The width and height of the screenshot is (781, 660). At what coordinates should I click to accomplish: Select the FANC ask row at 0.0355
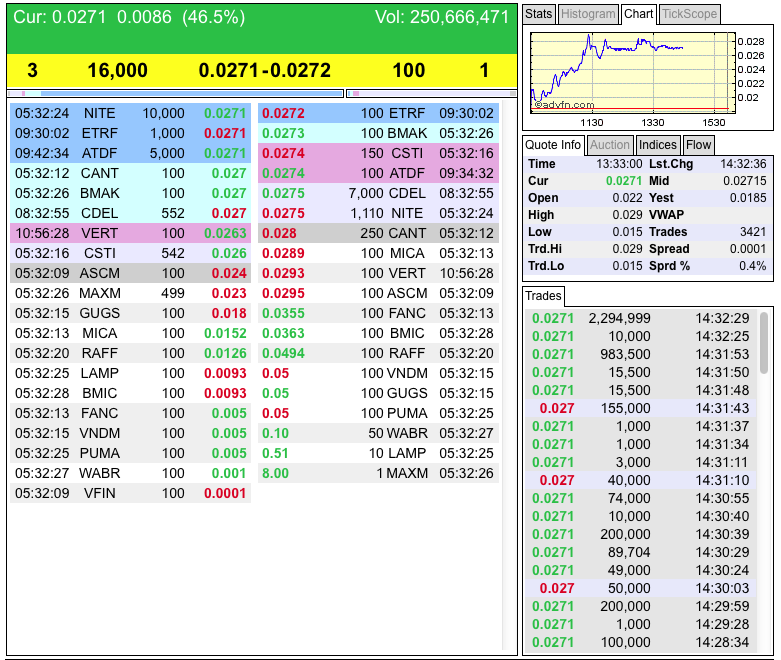pos(378,313)
